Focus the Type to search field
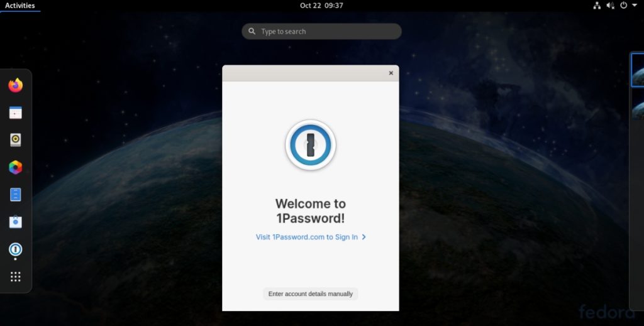Image resolution: width=644 pixels, height=326 pixels. tap(321, 31)
